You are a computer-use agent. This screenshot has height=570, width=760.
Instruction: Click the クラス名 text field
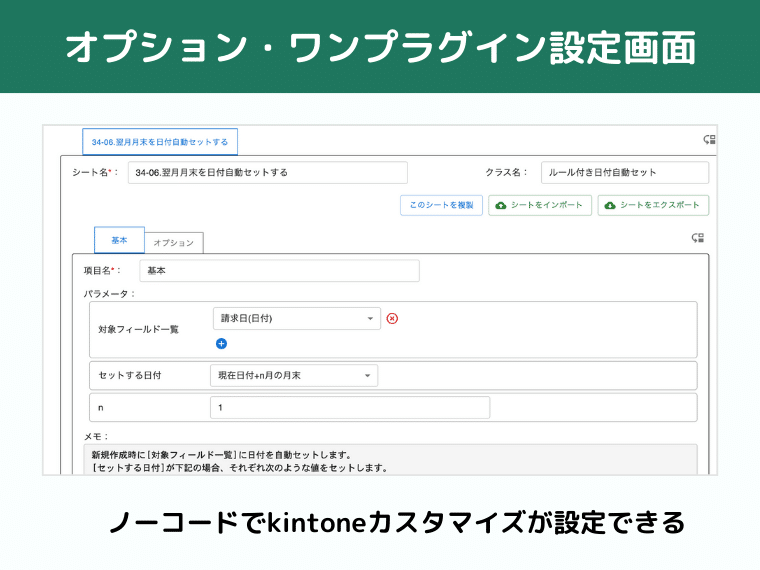tap(624, 172)
